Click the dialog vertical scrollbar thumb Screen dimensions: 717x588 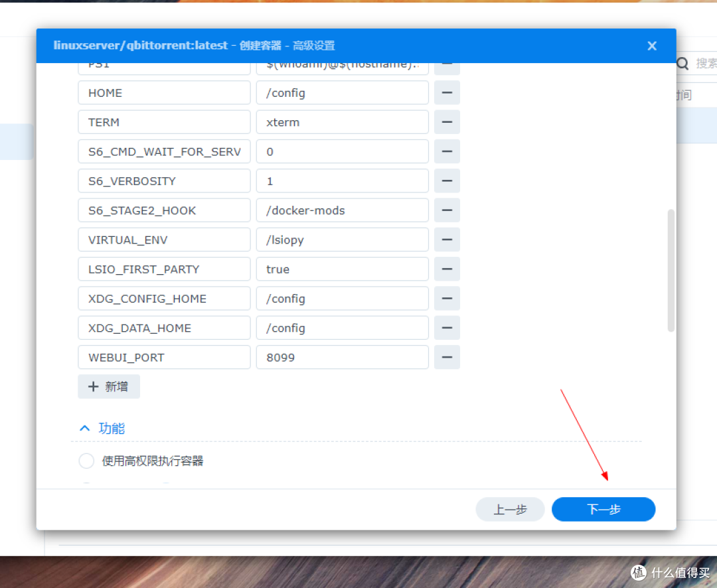[671, 270]
